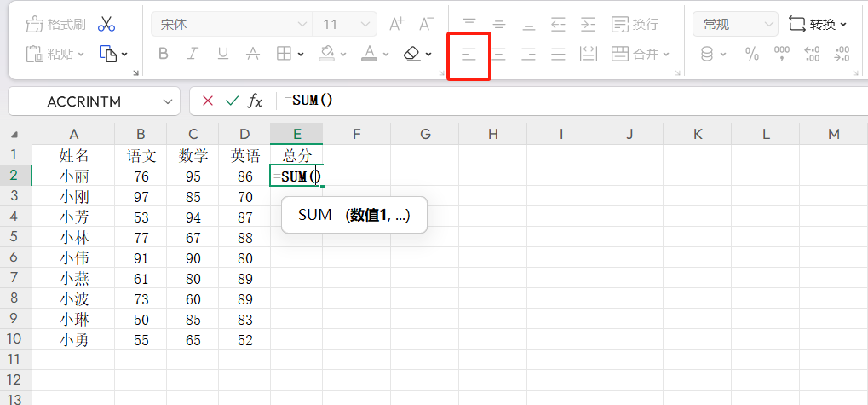Open Insert Function via the fx icon
Viewport: 868px width, 405px height.
tap(255, 101)
